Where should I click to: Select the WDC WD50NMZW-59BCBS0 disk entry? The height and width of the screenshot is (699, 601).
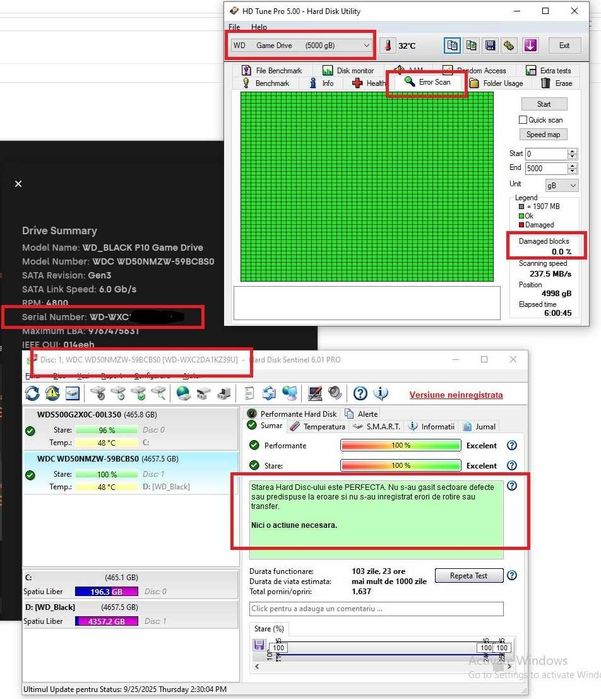tap(131, 473)
